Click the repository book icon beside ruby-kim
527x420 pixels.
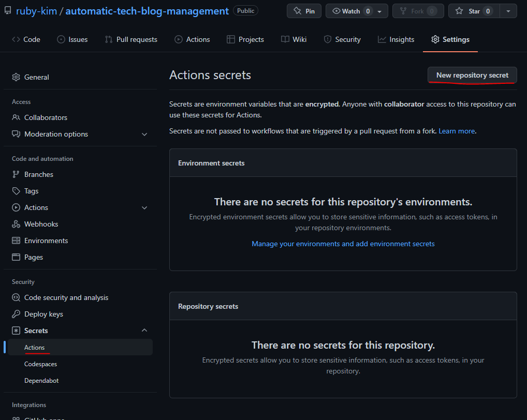[8, 11]
